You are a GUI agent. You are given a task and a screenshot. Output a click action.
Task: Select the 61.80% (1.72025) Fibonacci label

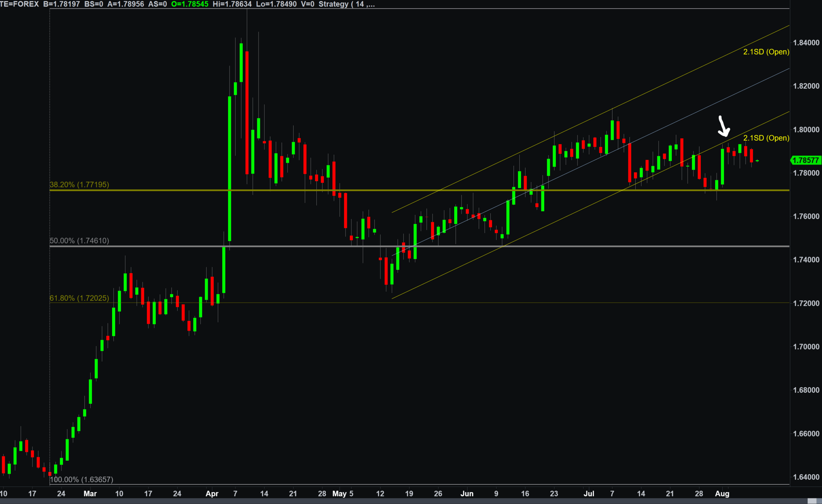tap(79, 298)
